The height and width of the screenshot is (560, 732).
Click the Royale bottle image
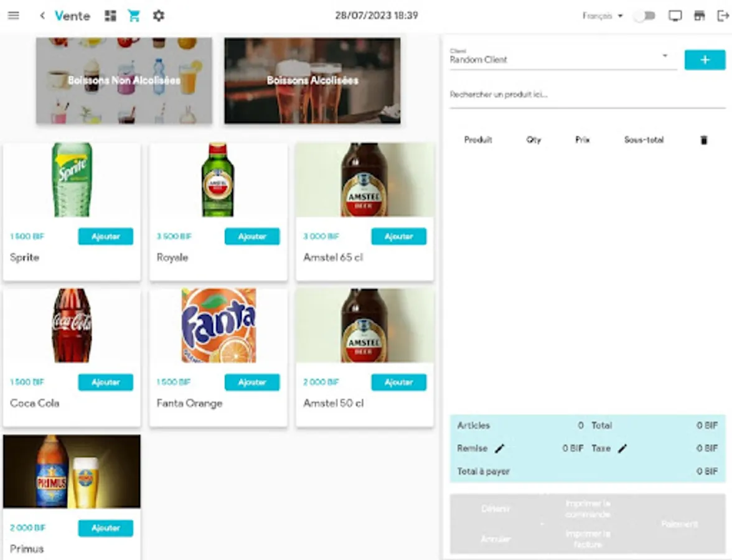[218, 180]
